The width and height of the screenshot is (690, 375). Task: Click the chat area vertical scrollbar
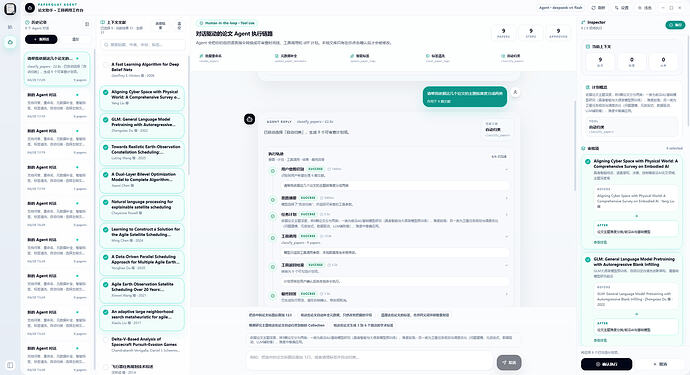click(x=575, y=145)
